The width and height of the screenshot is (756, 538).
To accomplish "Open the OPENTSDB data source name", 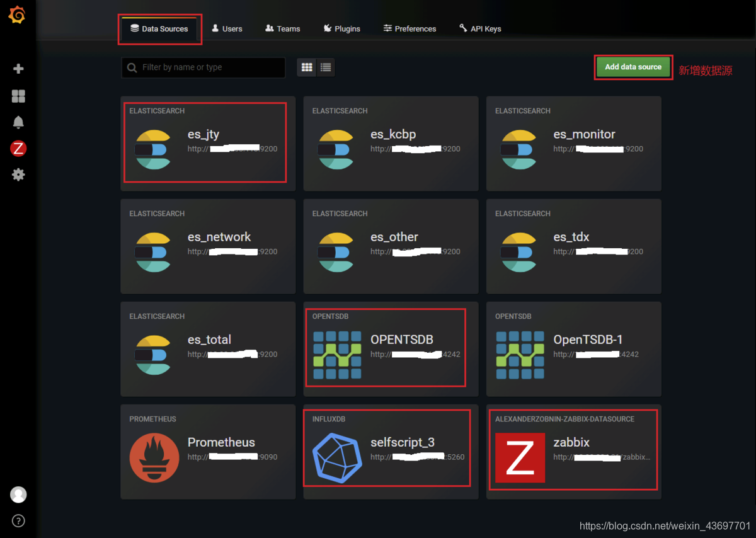I will pos(402,340).
